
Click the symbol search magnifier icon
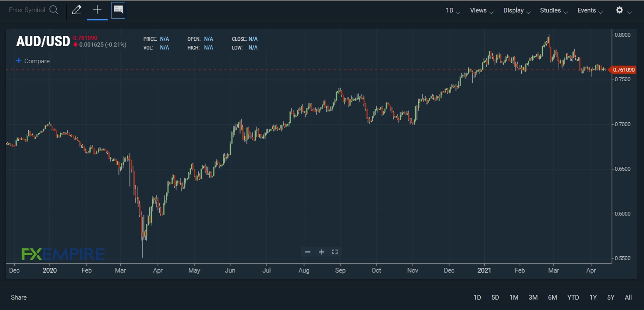54,10
